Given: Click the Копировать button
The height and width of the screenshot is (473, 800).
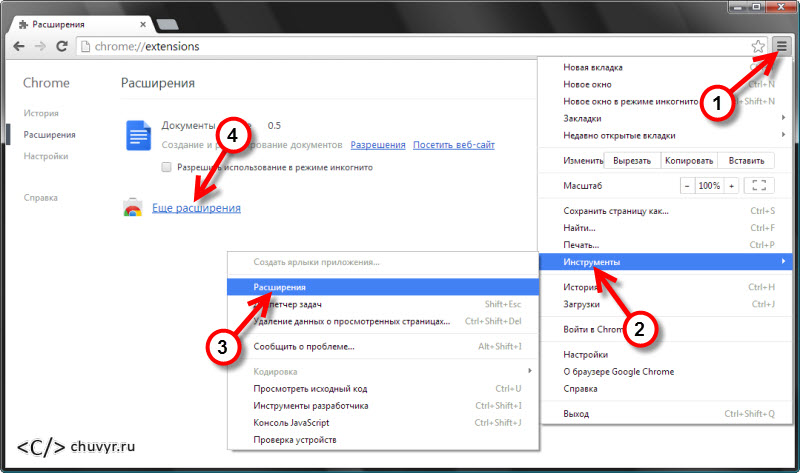Looking at the screenshot, I should click(x=689, y=161).
